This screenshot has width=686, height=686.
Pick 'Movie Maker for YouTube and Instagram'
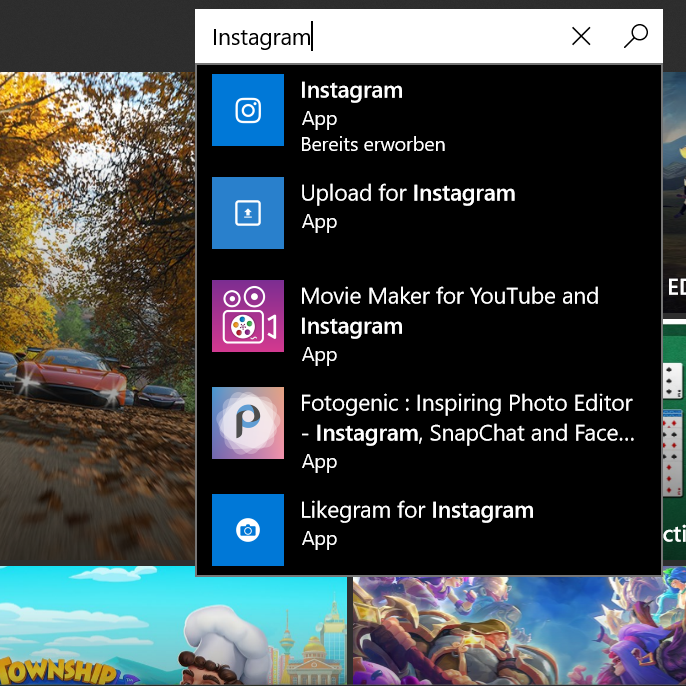coord(449,311)
